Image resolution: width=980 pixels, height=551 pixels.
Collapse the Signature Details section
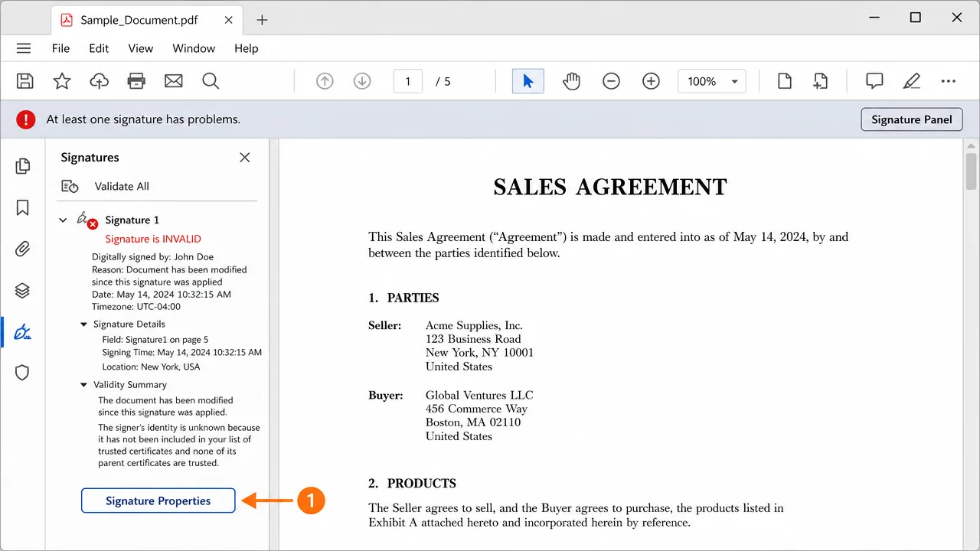tap(84, 324)
